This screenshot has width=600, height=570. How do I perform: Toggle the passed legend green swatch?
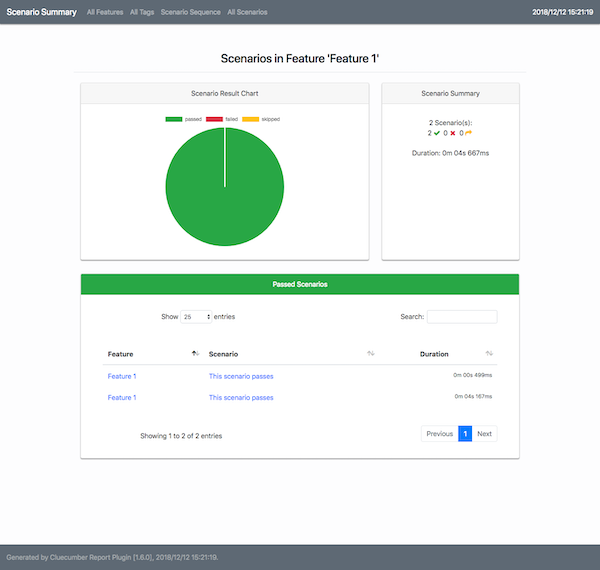click(174, 119)
